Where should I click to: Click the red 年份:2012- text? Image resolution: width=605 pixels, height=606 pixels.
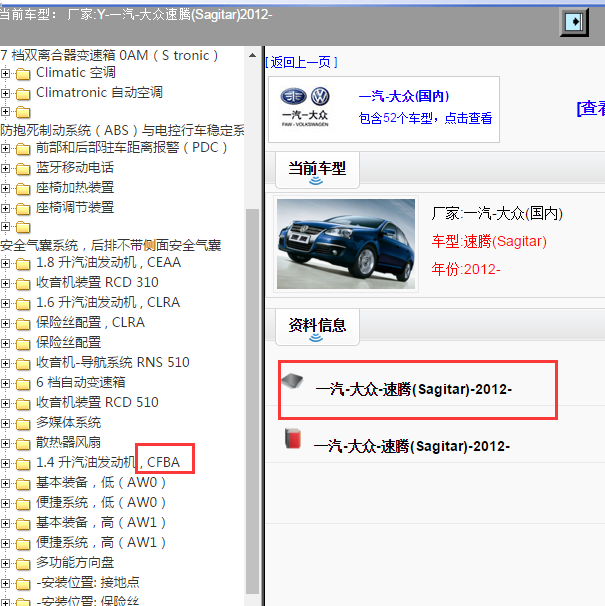tap(466, 269)
